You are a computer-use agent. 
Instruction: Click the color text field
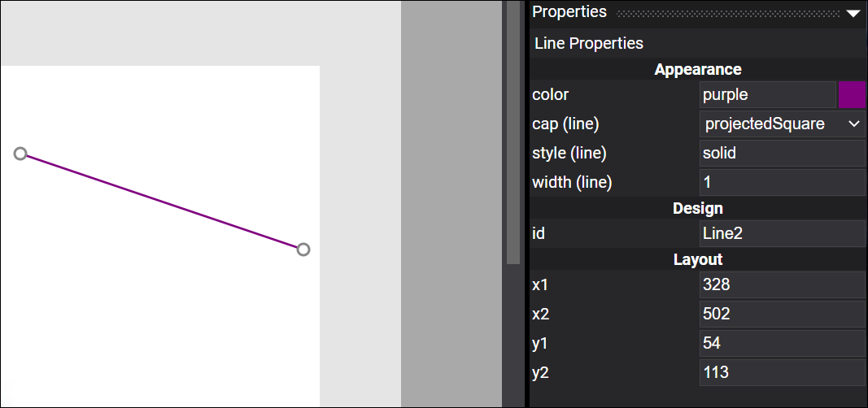(x=767, y=94)
